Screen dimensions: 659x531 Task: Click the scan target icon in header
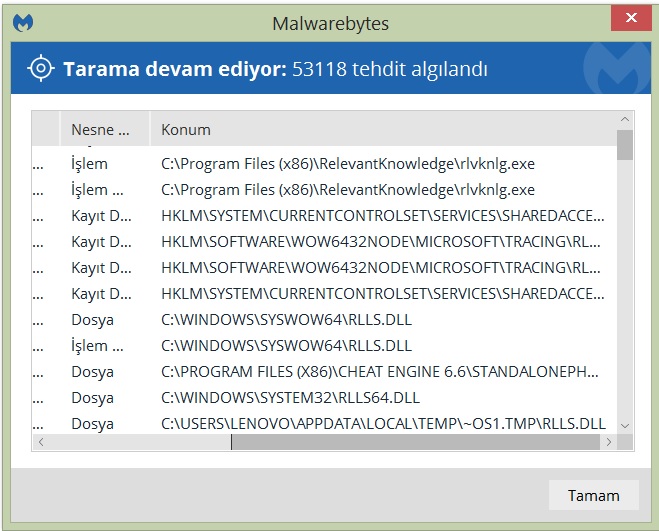[x=41, y=68]
